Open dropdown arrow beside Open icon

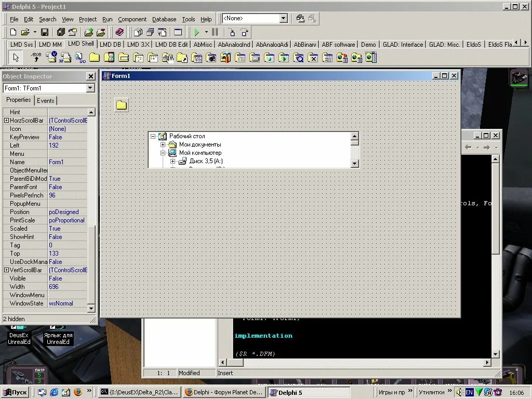point(35,32)
